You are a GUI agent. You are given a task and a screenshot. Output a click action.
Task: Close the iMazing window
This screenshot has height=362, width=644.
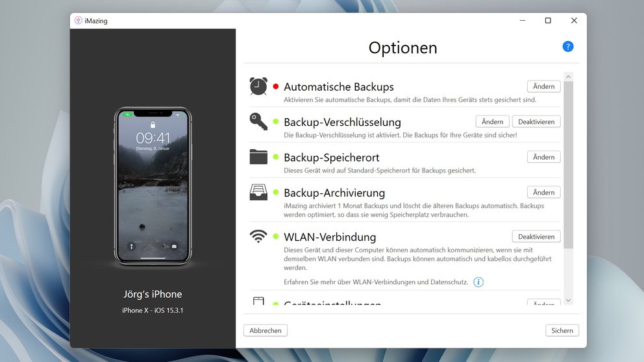tap(574, 21)
